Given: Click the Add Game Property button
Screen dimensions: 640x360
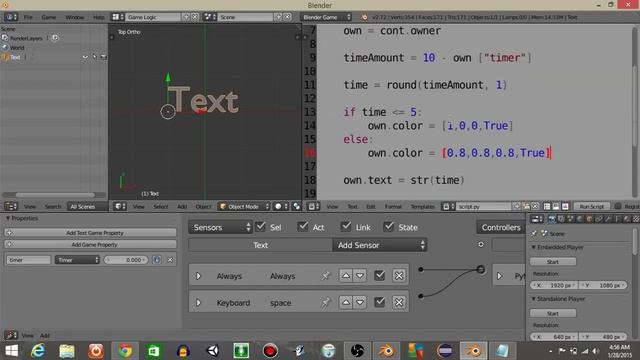Looking at the screenshot, I should (91, 244).
